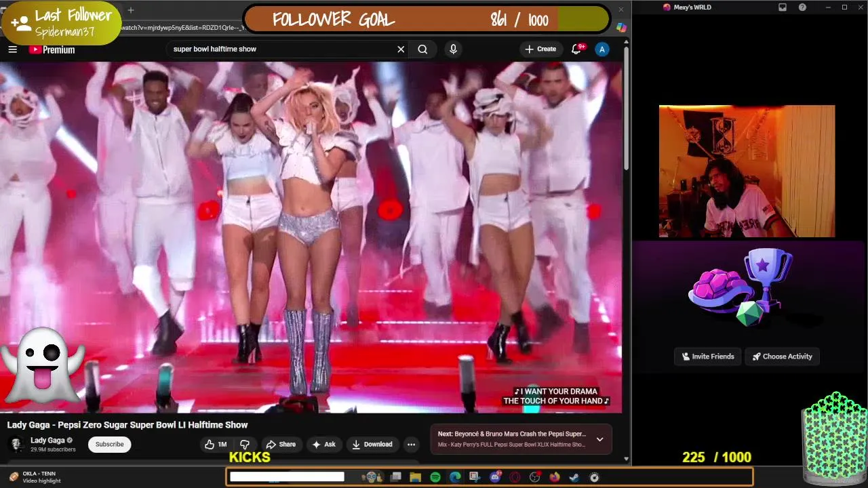The height and width of the screenshot is (488, 868).
Task: Click the Lady Gaga halftime video player
Action: 311,237
